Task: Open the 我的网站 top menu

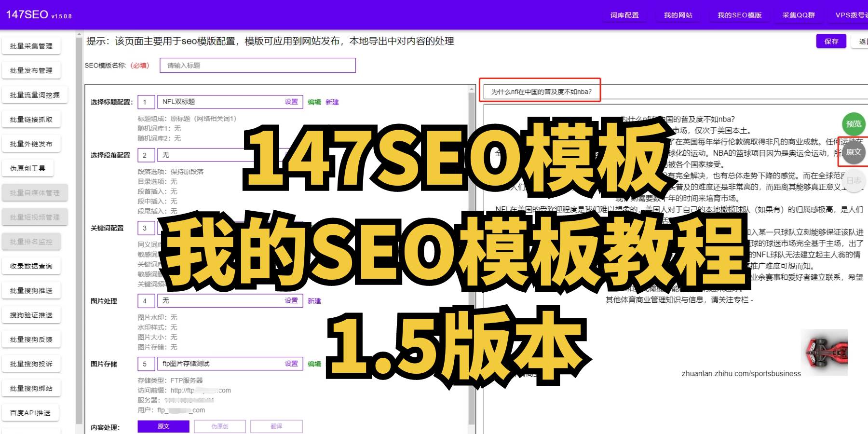Action: point(678,15)
